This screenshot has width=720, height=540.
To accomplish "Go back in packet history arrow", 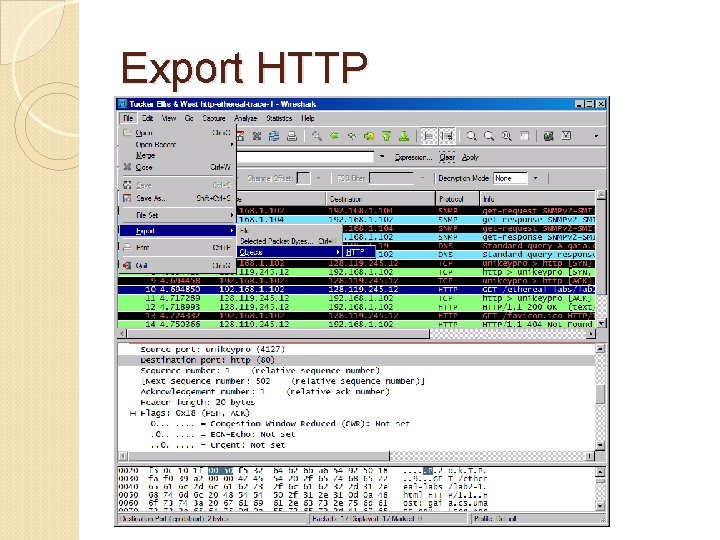I will (334, 136).
